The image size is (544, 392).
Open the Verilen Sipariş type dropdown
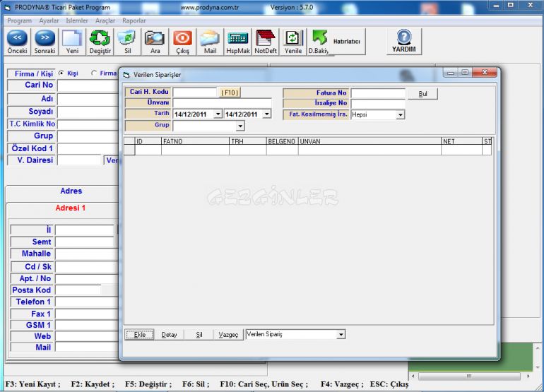[341, 334]
